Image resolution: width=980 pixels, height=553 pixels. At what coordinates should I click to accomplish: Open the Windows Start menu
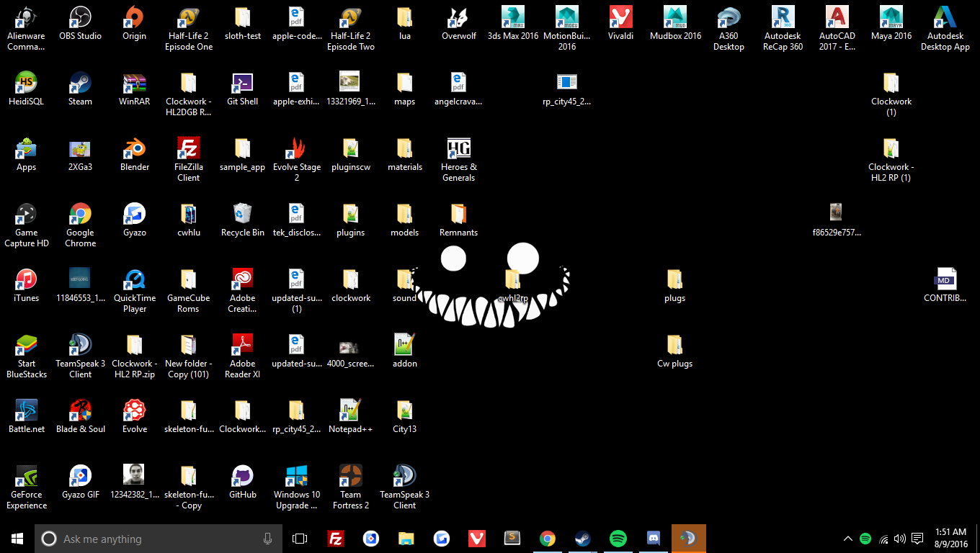point(17,539)
